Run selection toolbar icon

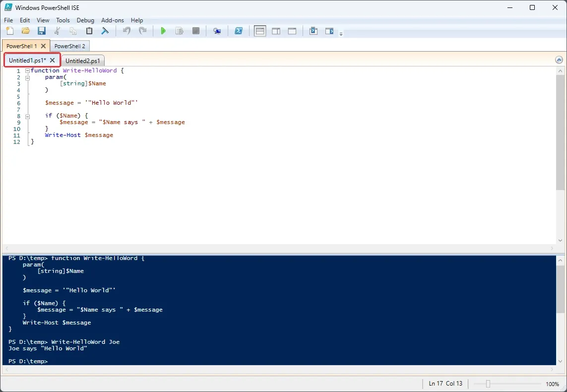180,31
